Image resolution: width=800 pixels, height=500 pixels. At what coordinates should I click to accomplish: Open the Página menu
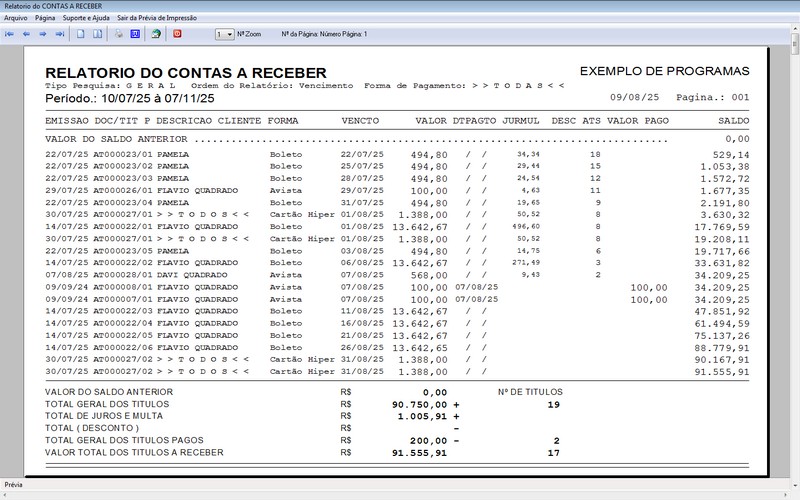pos(45,19)
